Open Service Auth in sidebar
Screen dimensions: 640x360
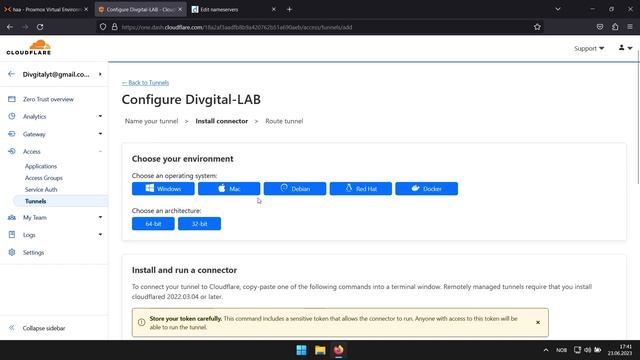41,189
